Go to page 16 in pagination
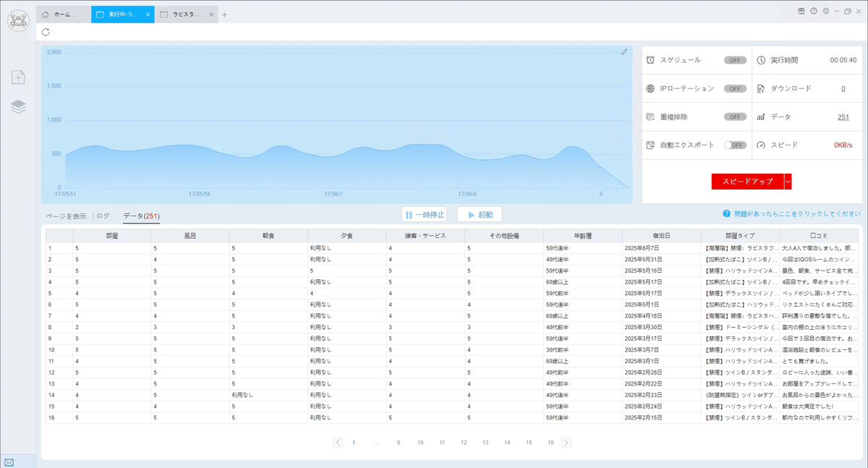The height and width of the screenshot is (468, 868). [550, 442]
